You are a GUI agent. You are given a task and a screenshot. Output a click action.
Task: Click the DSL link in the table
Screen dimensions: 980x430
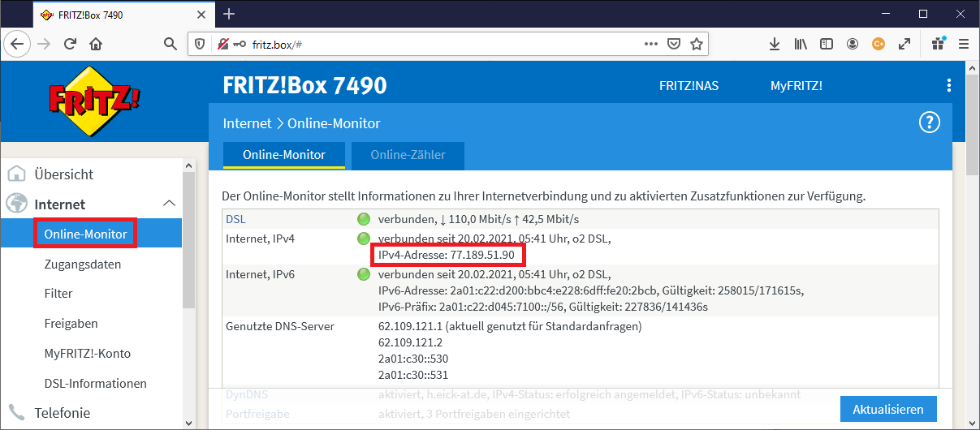click(235, 219)
